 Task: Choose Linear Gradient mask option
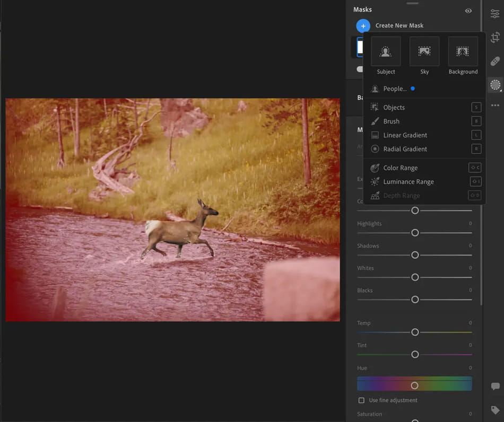[424, 135]
